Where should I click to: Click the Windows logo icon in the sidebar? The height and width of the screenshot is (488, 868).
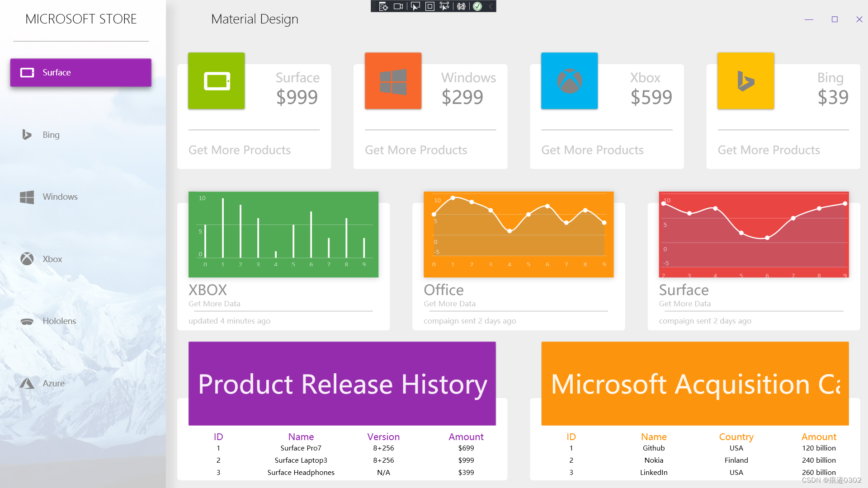[27, 197]
